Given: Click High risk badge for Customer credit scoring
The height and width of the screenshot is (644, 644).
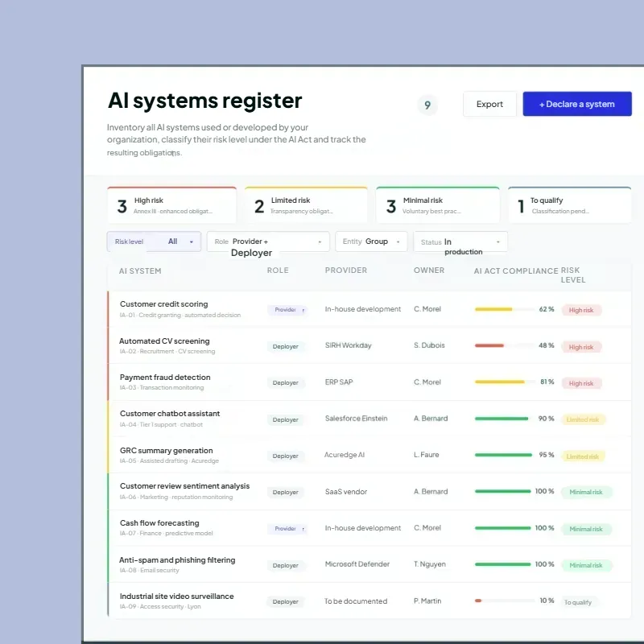Looking at the screenshot, I should [581, 310].
